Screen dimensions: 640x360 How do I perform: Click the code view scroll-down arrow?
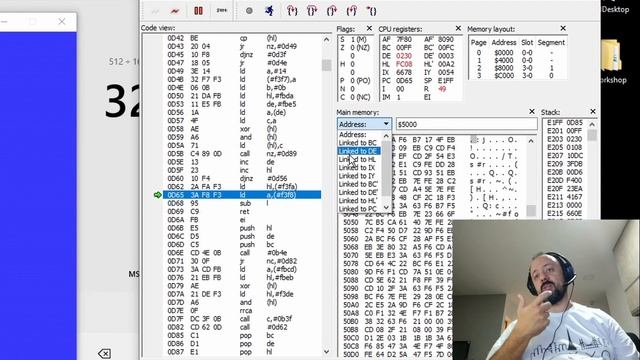(x=326, y=351)
